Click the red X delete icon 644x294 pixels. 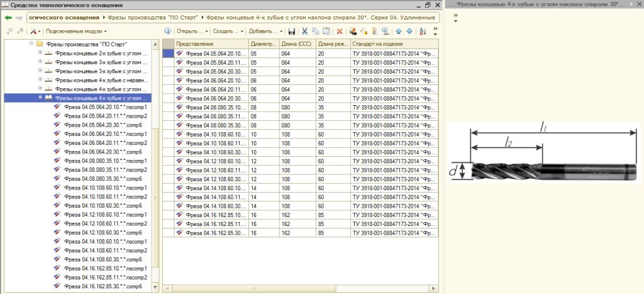340,31
